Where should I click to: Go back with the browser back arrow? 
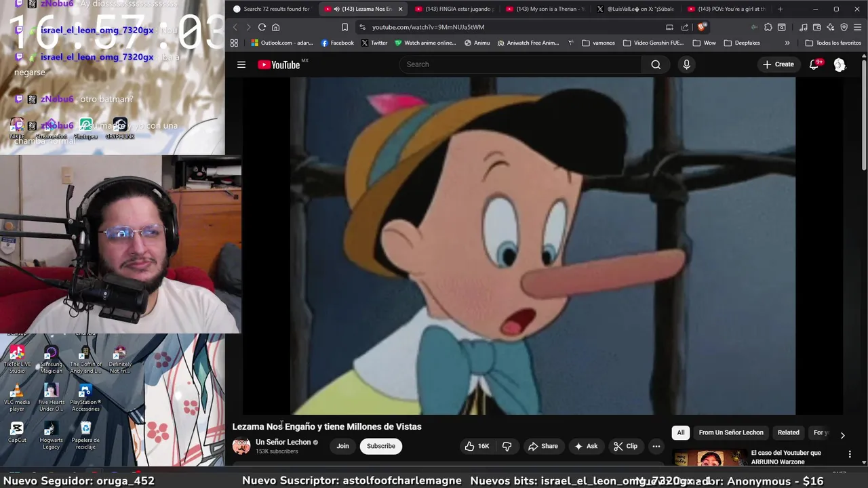point(235,27)
